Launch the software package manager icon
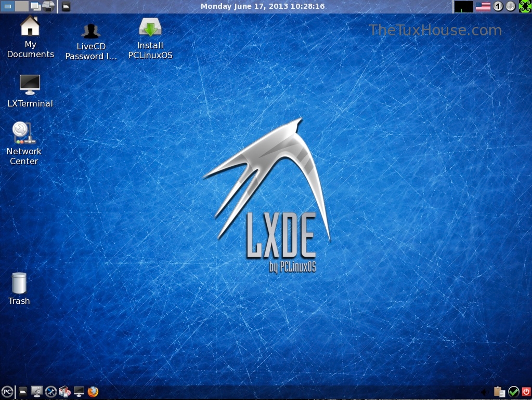The height and width of the screenshot is (400, 532). 65,392
